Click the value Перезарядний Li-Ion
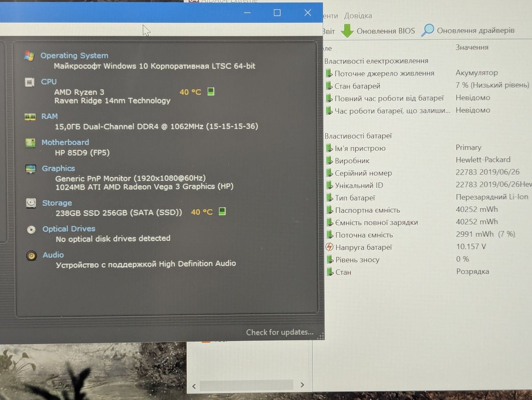532x400 pixels. [x=492, y=197]
